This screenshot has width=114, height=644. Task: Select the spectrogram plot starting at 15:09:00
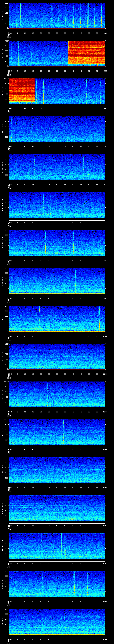click(x=57, y=318)
